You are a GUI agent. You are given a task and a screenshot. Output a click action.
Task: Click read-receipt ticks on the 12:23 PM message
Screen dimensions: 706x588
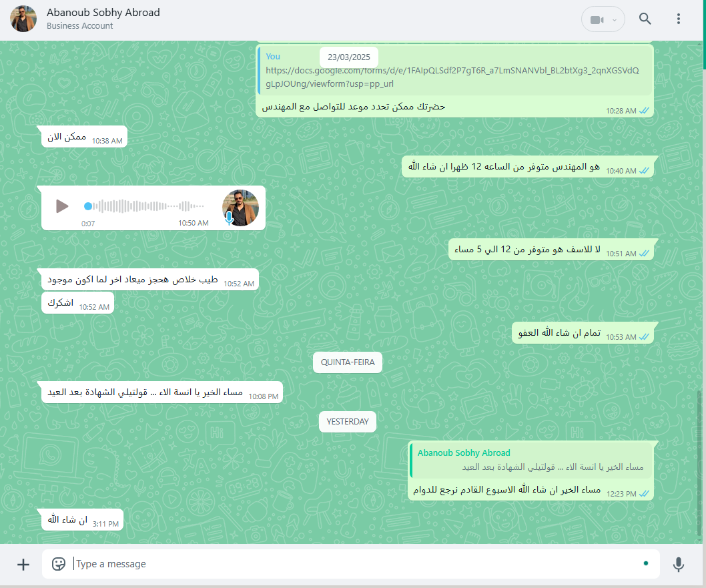click(x=645, y=494)
